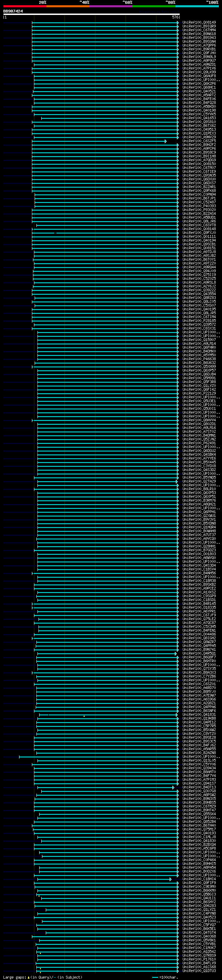
Task: Click the white query ruler bar
Action: click(x=92, y=14)
